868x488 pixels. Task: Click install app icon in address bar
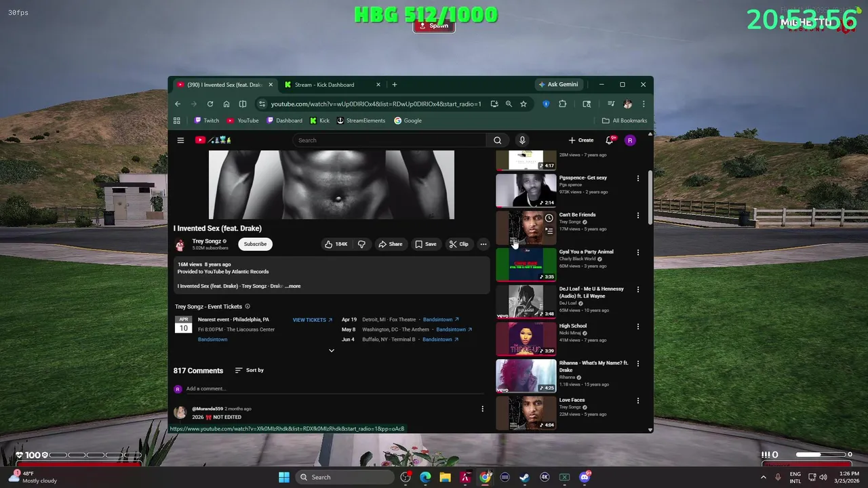click(x=494, y=104)
